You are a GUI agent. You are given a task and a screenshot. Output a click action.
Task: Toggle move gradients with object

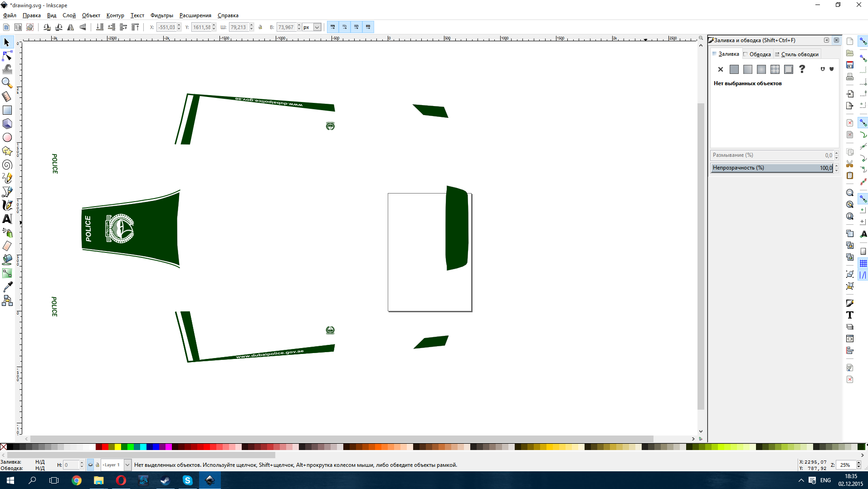point(356,27)
